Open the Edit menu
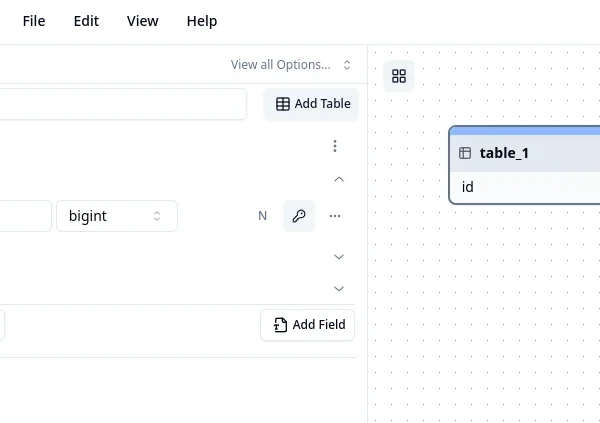 86,21
